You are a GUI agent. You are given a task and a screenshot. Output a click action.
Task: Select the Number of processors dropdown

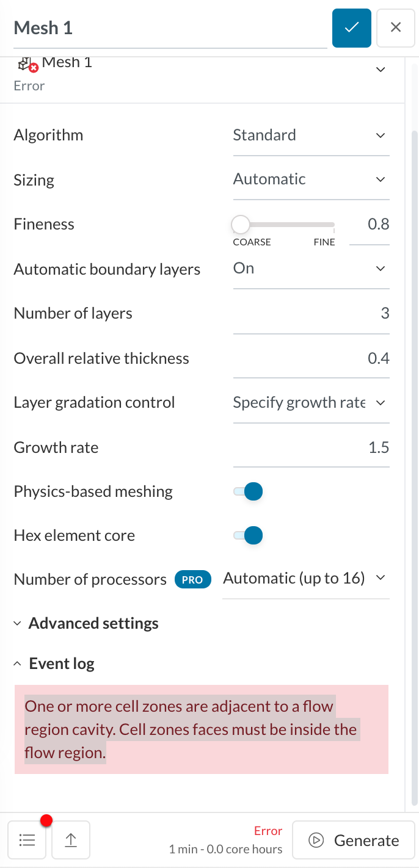[x=305, y=579]
